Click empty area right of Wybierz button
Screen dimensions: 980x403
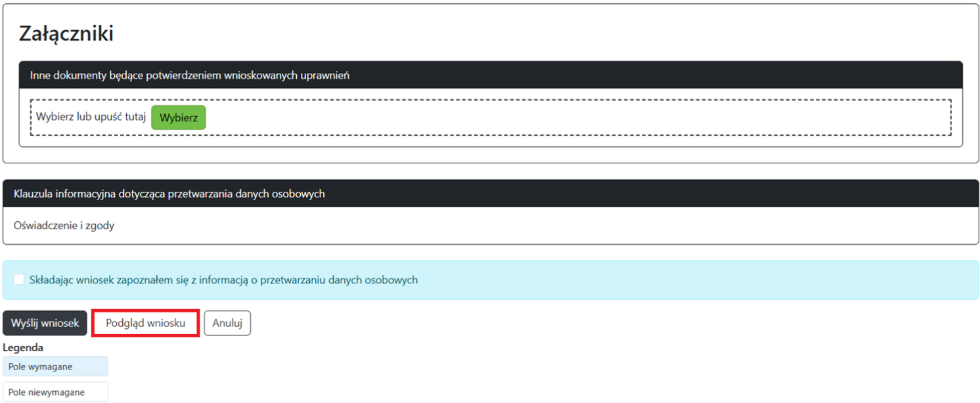click(x=525, y=117)
